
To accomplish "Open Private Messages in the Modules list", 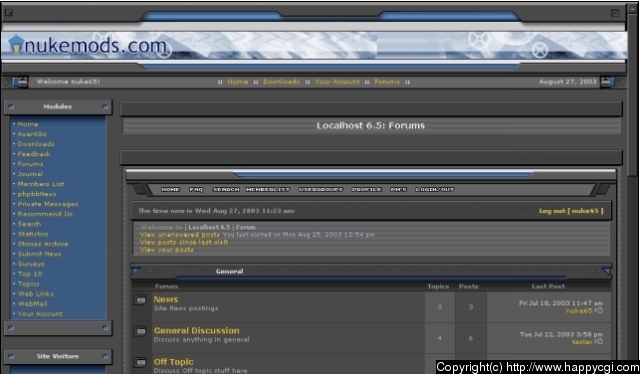I will point(48,204).
